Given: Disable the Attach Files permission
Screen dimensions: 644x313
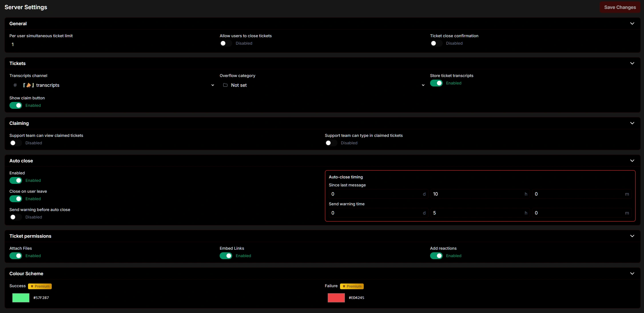Looking at the screenshot, I should [16, 256].
